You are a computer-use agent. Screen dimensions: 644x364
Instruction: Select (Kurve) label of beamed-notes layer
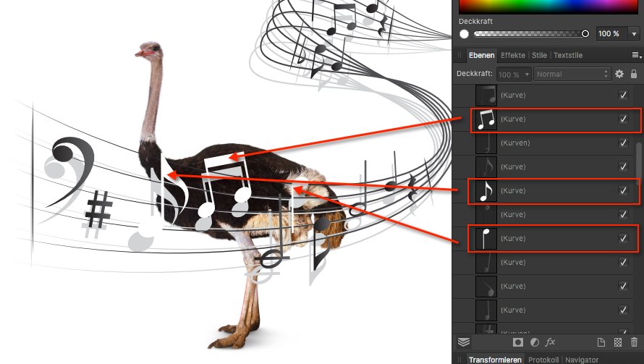click(x=513, y=119)
